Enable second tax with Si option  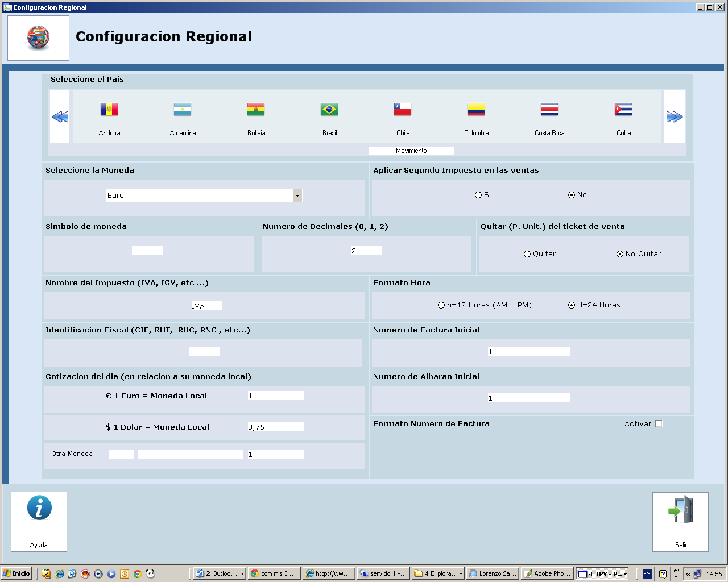478,195
